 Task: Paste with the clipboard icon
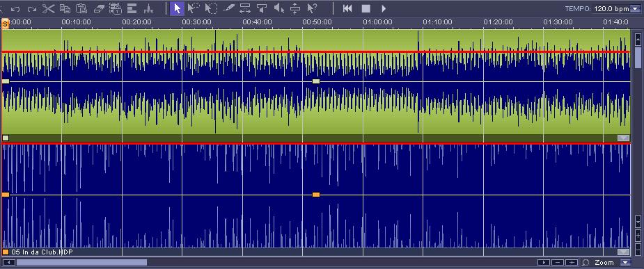(81, 8)
